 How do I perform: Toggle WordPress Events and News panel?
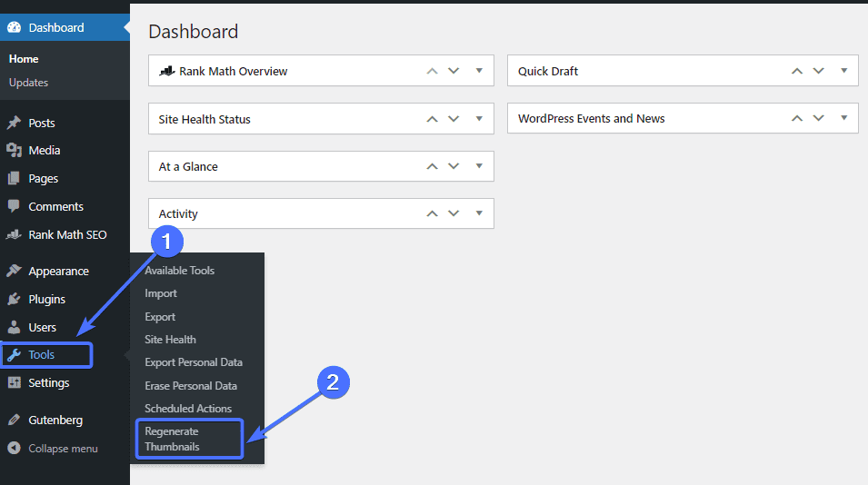tap(843, 118)
